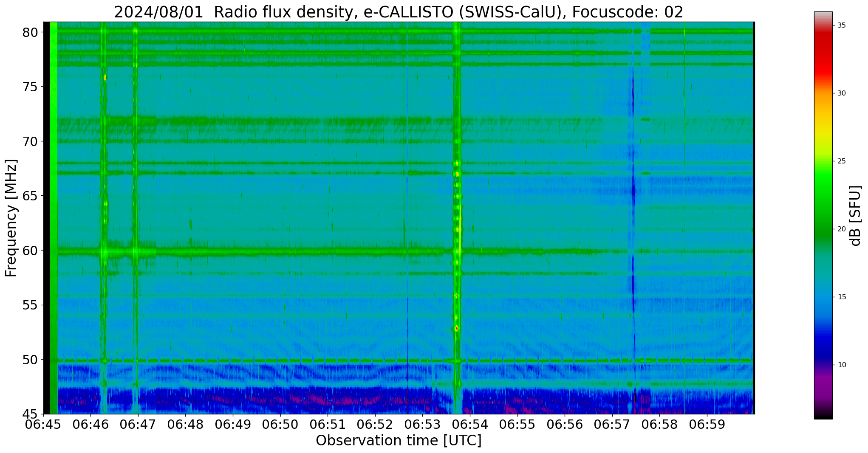Viewport: 868px width, 453px height.
Task: Click the 06:58 time tick label
Action: (x=659, y=425)
